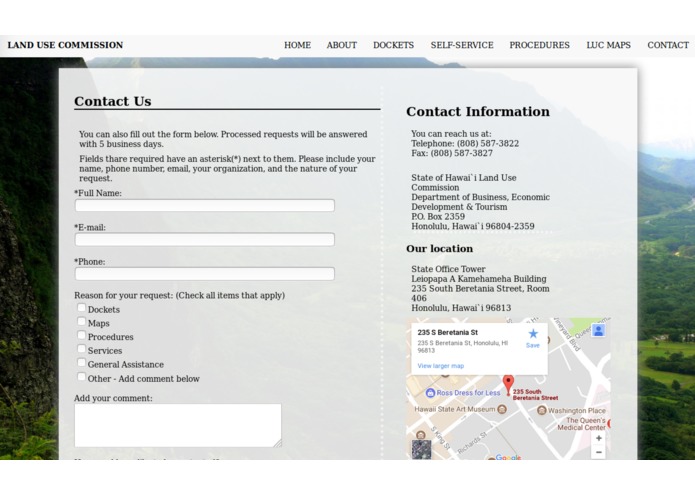
Task: Go to the Home page
Action: 297,45
